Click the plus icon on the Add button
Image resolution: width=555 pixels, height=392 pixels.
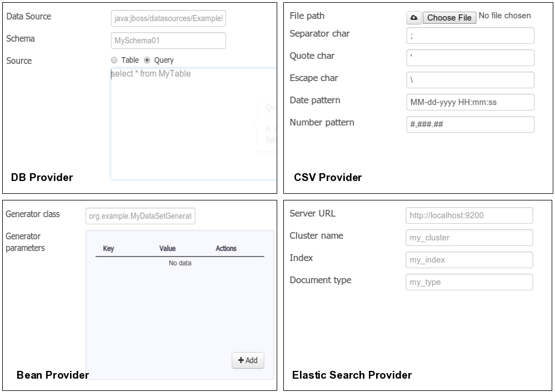(x=242, y=360)
